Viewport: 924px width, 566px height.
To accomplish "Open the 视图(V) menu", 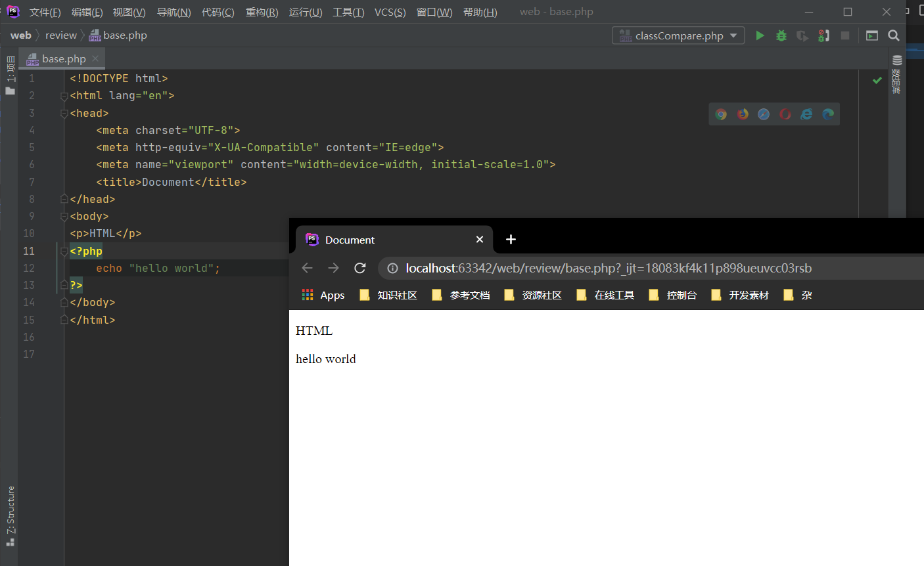I will click(x=129, y=12).
